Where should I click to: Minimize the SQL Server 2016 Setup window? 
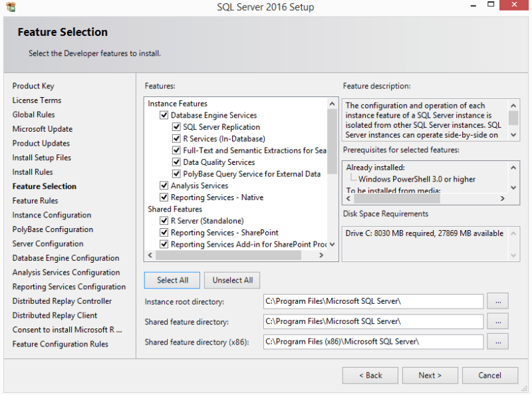point(473,5)
